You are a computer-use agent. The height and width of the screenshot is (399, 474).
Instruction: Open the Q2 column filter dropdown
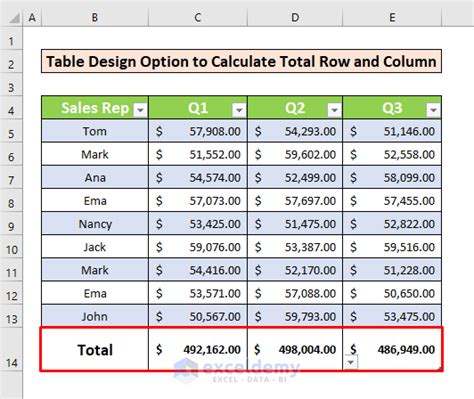pyautogui.click(x=334, y=110)
